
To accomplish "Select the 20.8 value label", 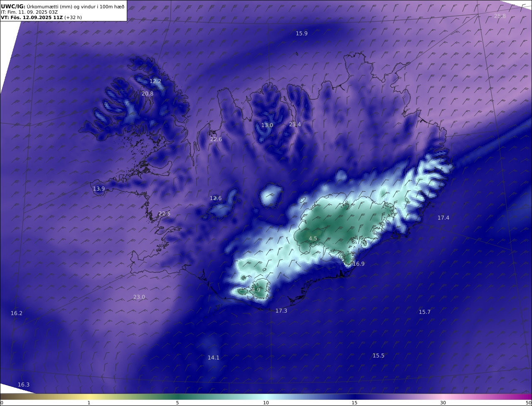I will pyautogui.click(x=148, y=93).
